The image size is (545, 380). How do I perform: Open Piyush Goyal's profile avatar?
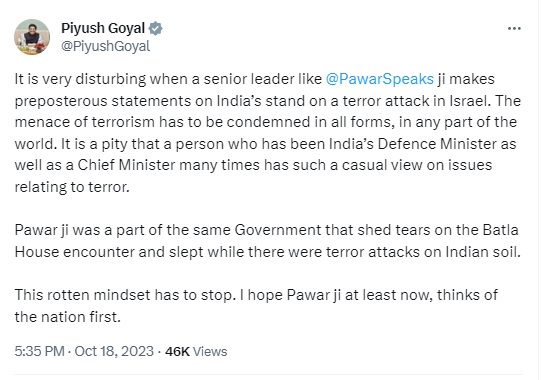(32, 37)
